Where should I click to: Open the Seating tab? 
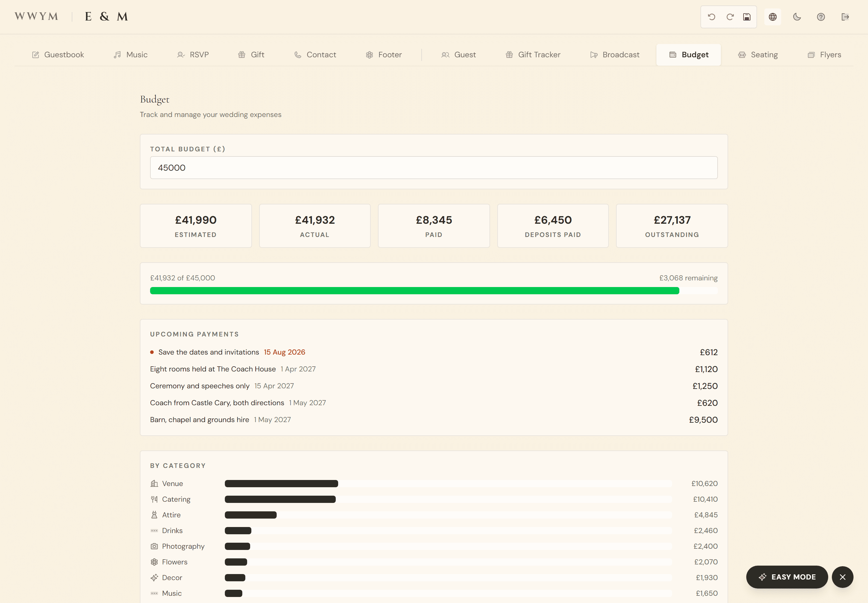pos(758,55)
